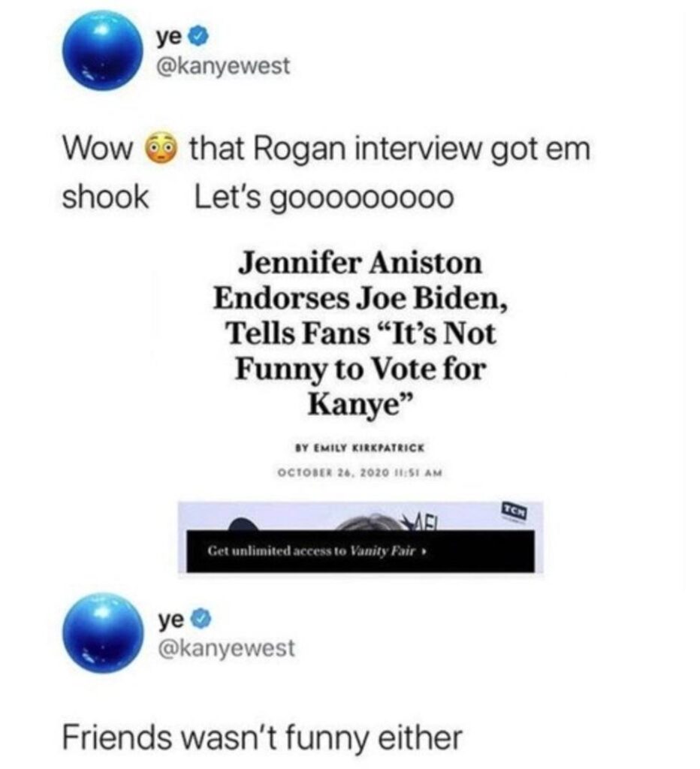Open the blue orb avatar on first tweet
Viewport: 700px width, 769px height.
click(x=103, y=52)
